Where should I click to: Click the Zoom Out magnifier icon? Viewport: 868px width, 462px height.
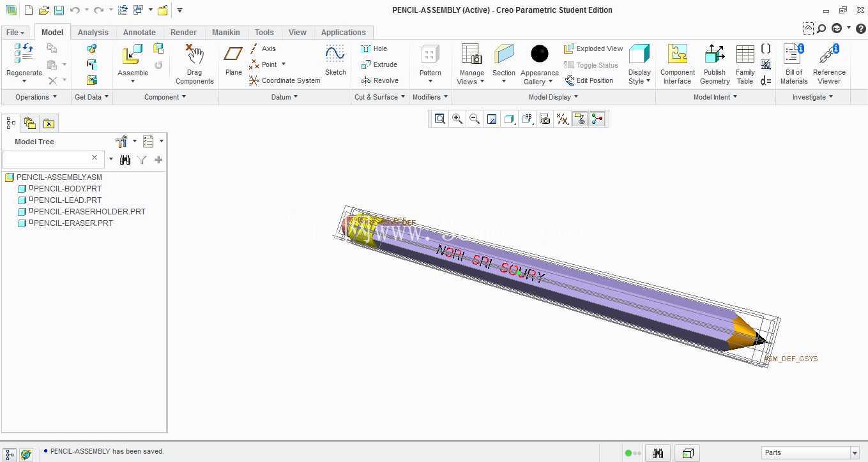[x=475, y=119]
